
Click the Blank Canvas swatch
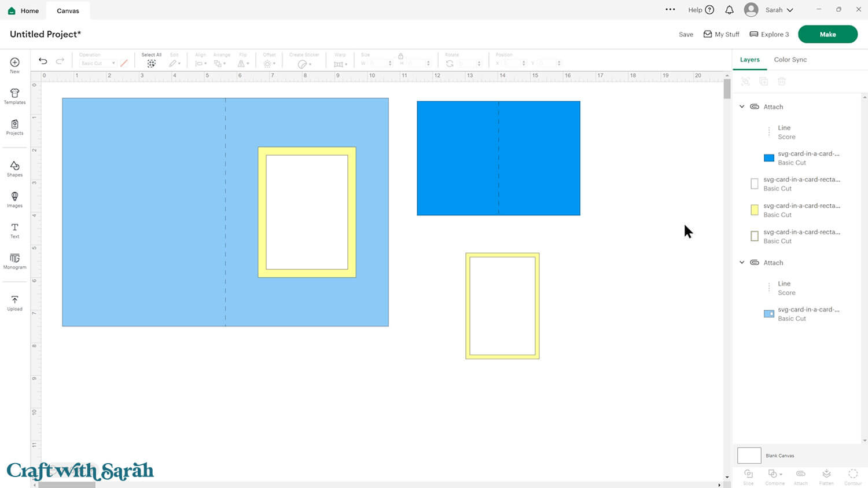[x=749, y=455]
